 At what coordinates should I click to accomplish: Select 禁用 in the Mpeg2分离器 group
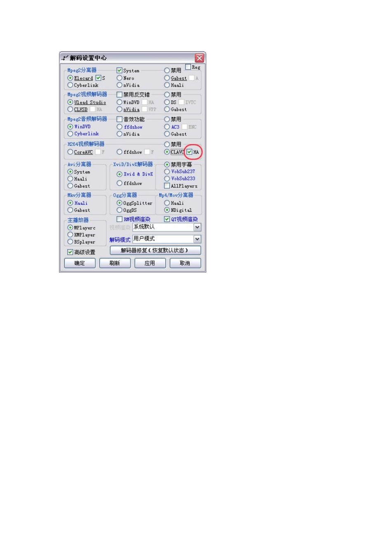coord(167,71)
